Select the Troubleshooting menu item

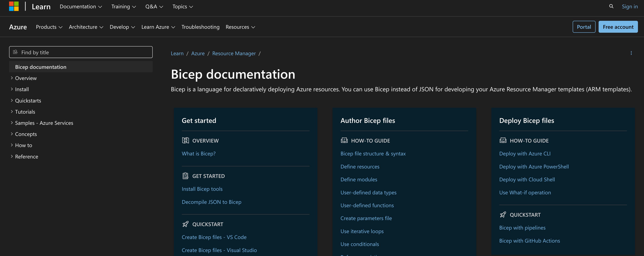(200, 27)
